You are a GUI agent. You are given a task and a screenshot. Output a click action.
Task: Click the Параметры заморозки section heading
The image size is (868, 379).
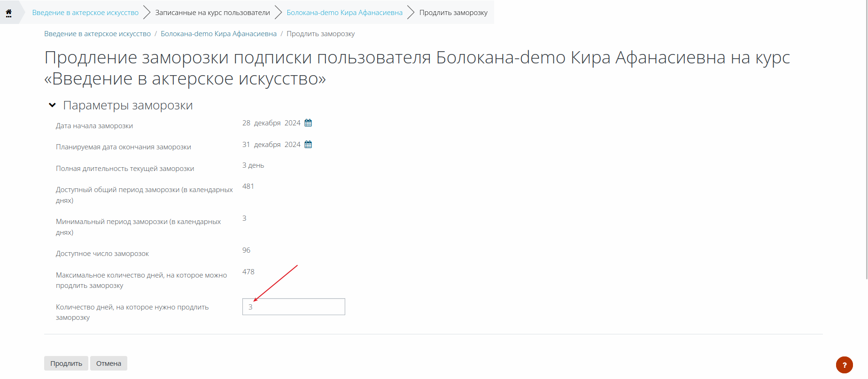click(x=128, y=106)
